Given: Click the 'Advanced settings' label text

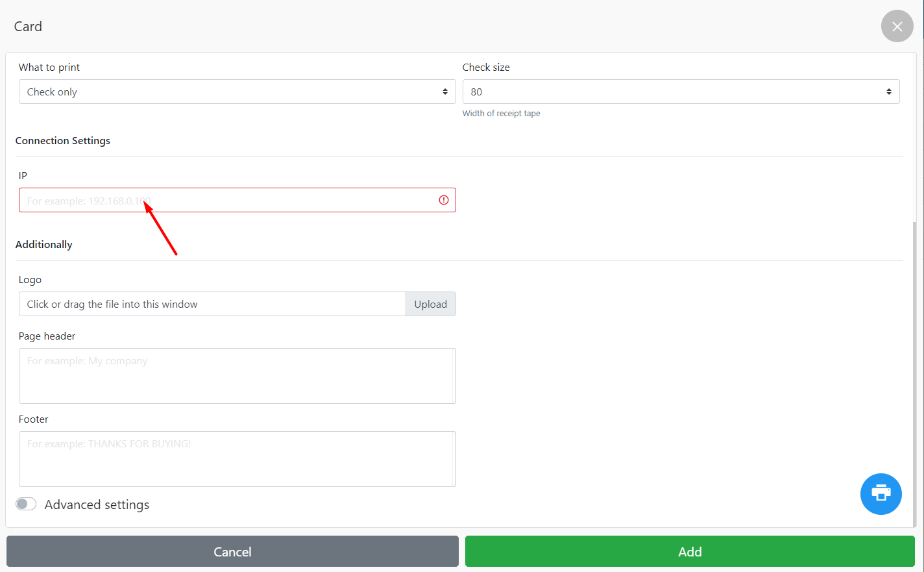Looking at the screenshot, I should (97, 504).
